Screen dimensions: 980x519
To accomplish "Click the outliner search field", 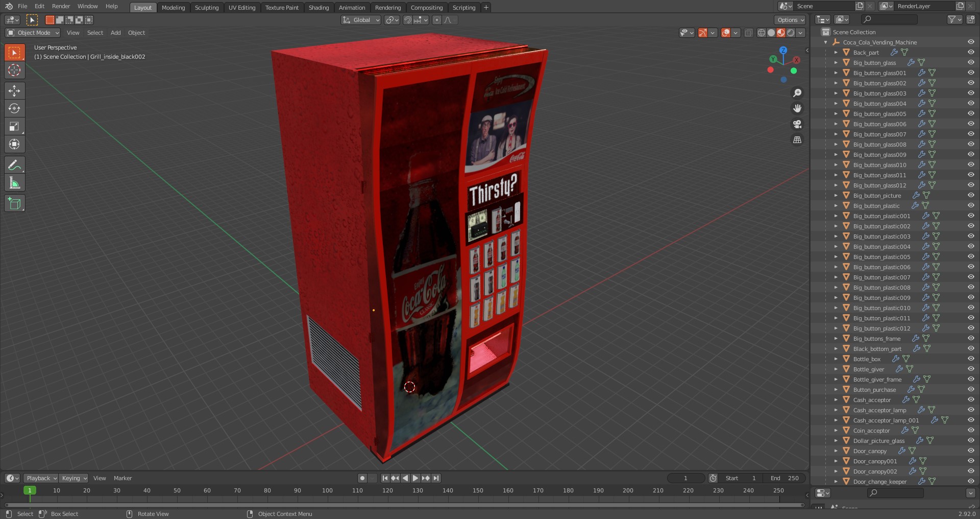I will point(889,19).
